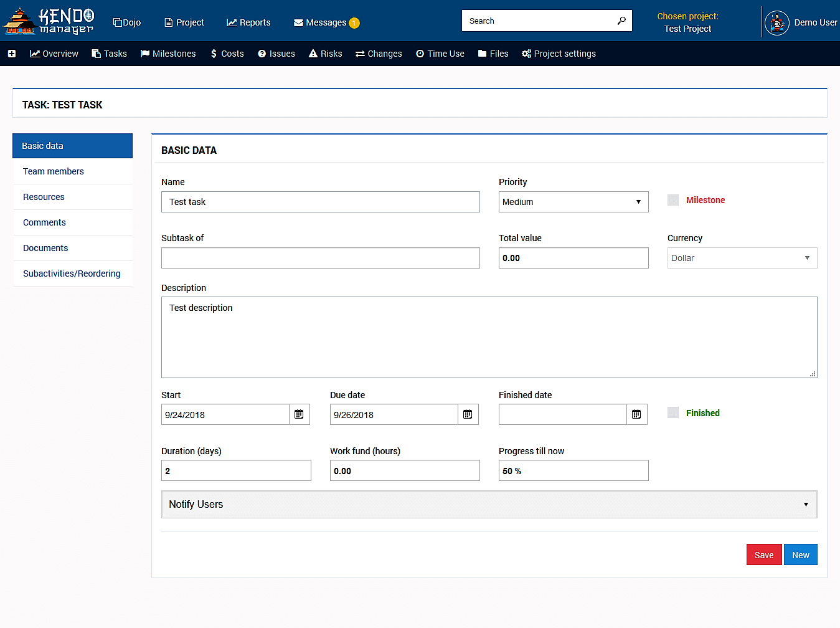840x628 pixels.
Task: Expand the Notify Users panel
Action: (489, 505)
